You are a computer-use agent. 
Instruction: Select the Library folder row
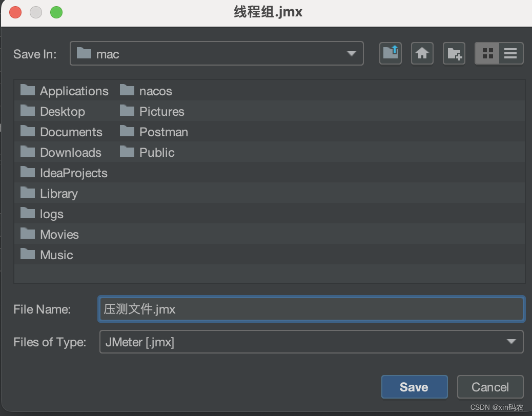click(x=59, y=193)
